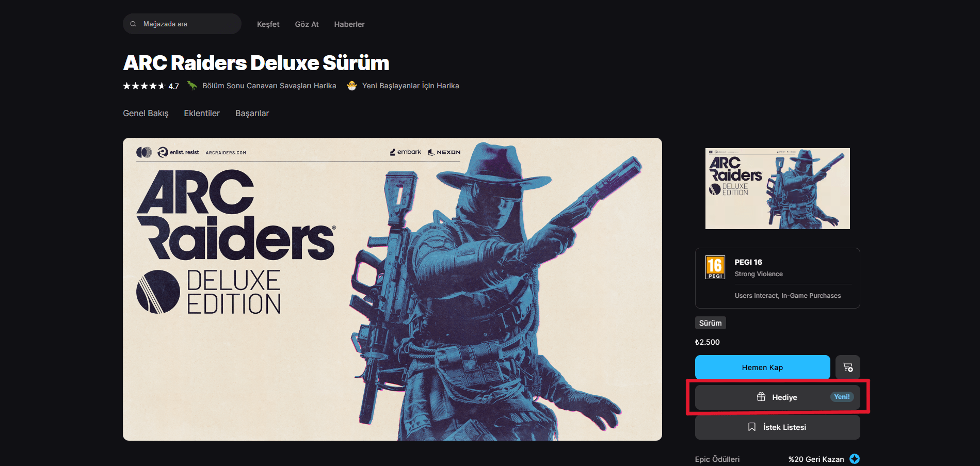Open the Keşfet menu item
Image resolution: width=980 pixels, height=466 pixels.
tap(268, 24)
